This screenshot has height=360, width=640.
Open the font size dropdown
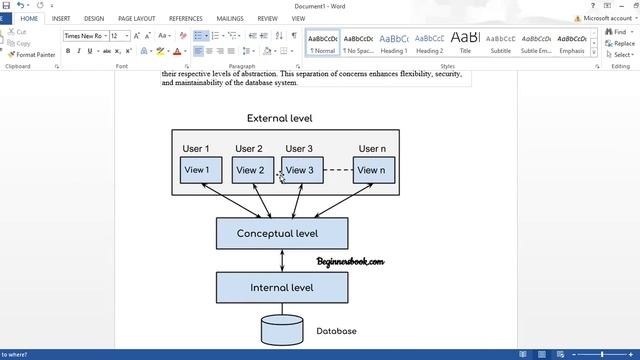point(127,36)
